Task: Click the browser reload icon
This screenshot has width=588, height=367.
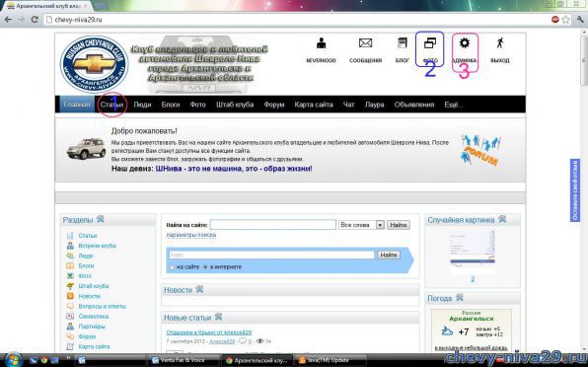Action: click(x=35, y=20)
